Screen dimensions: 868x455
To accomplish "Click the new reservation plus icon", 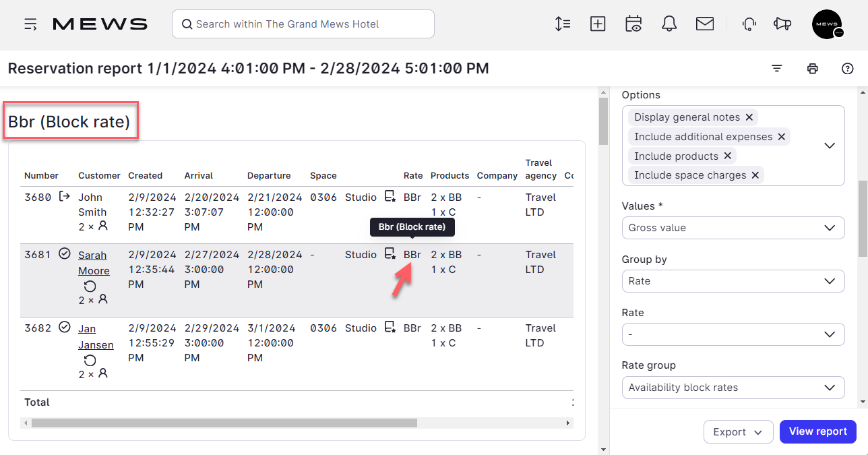I will tap(598, 24).
